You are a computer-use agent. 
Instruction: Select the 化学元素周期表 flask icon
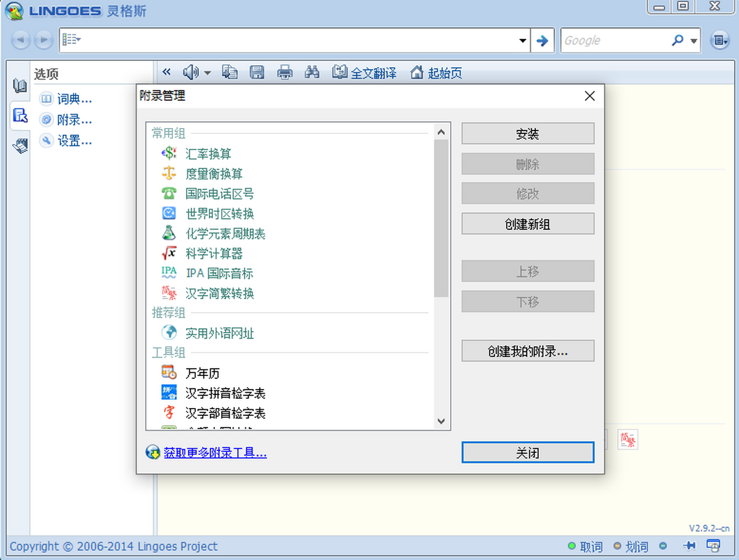click(x=169, y=233)
